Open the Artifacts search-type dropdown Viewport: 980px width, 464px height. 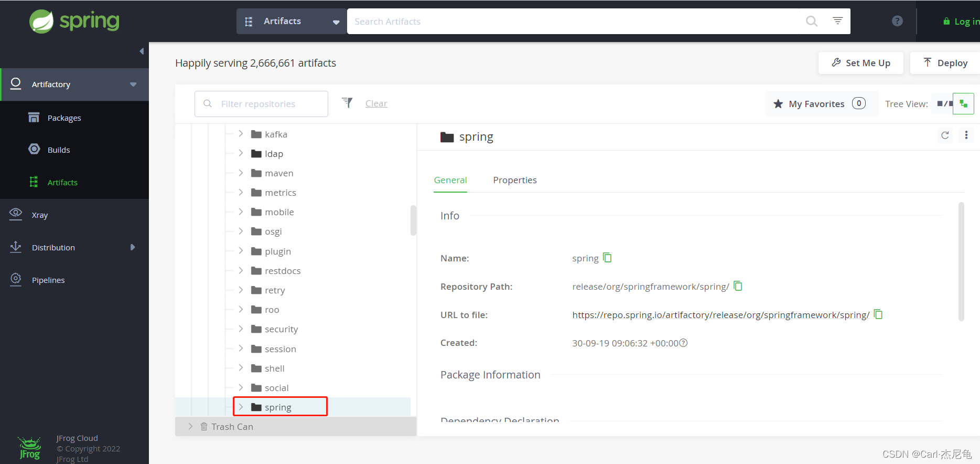pyautogui.click(x=292, y=22)
